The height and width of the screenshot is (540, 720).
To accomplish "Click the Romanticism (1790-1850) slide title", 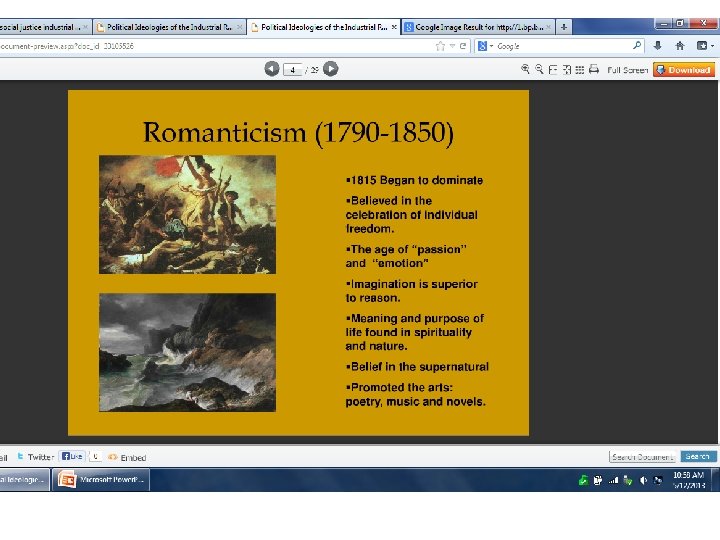I will [x=298, y=133].
